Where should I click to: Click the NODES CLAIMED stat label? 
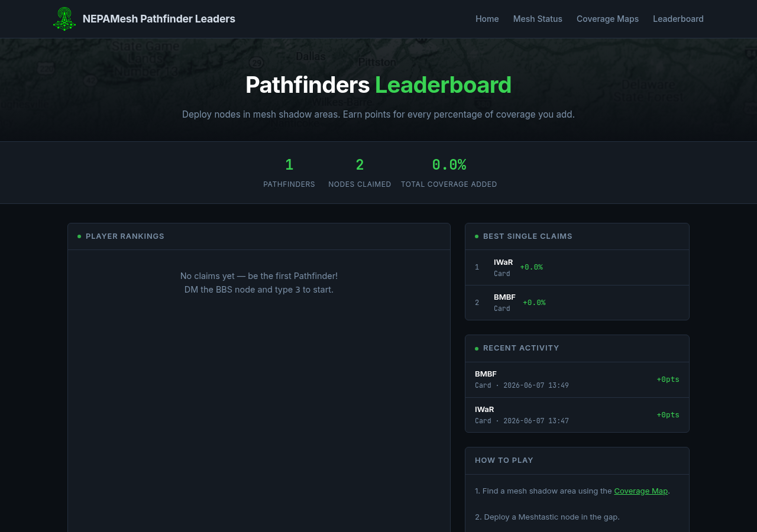click(360, 184)
